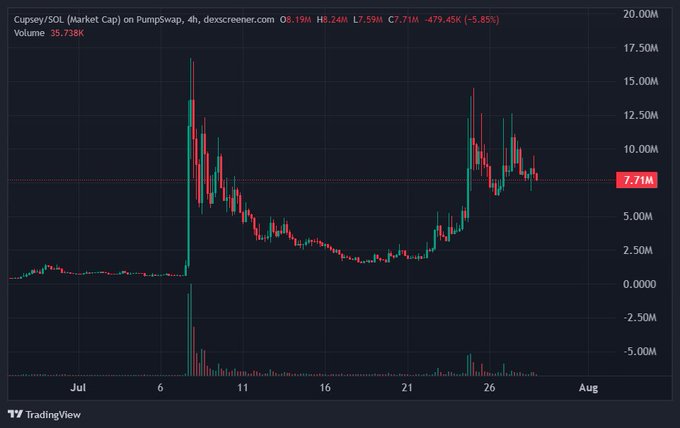Click the 5.00M price axis label
680x428 pixels.
click(x=638, y=216)
